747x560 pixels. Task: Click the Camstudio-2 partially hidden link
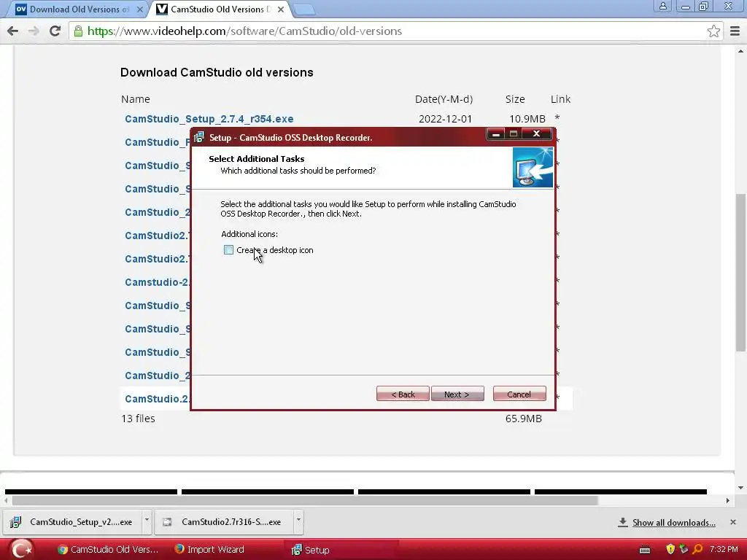click(x=158, y=282)
